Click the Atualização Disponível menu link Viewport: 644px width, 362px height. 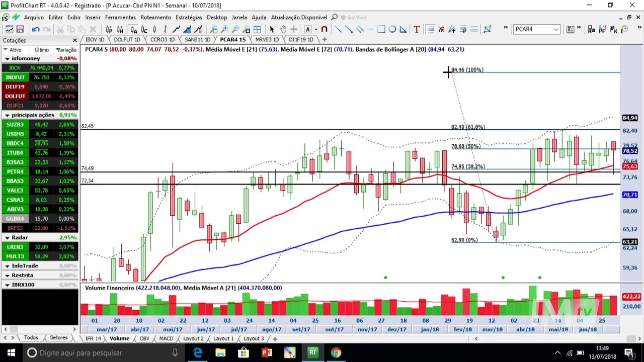(x=299, y=17)
